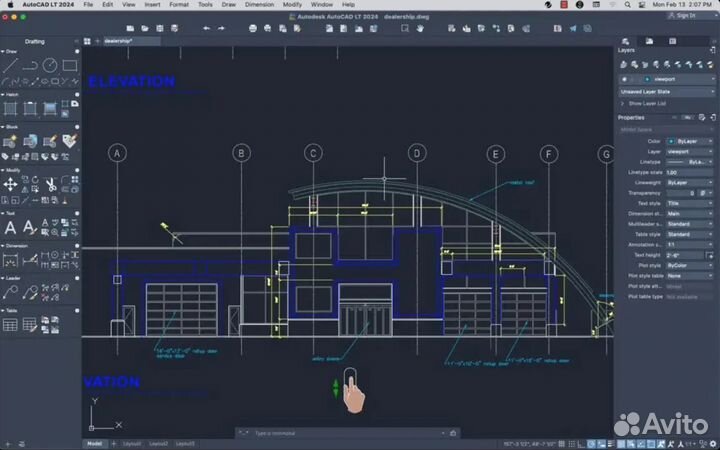Open the command line history icon
The height and width of the screenshot is (450, 720).
[x=453, y=433]
